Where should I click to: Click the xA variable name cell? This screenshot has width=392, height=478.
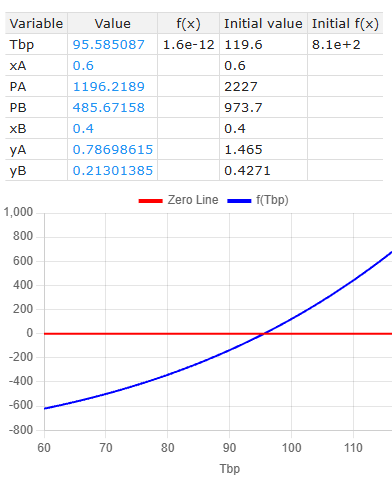(x=36, y=65)
